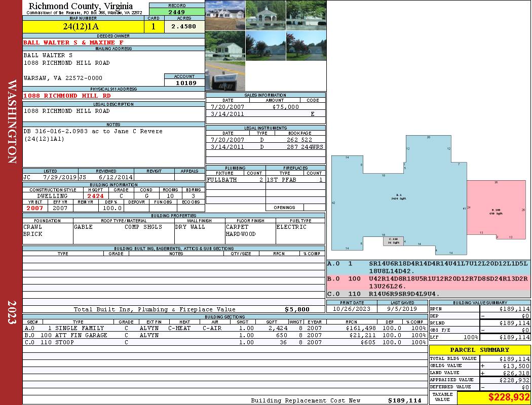
Task: Click year built 2007 in red
Action: [35, 208]
